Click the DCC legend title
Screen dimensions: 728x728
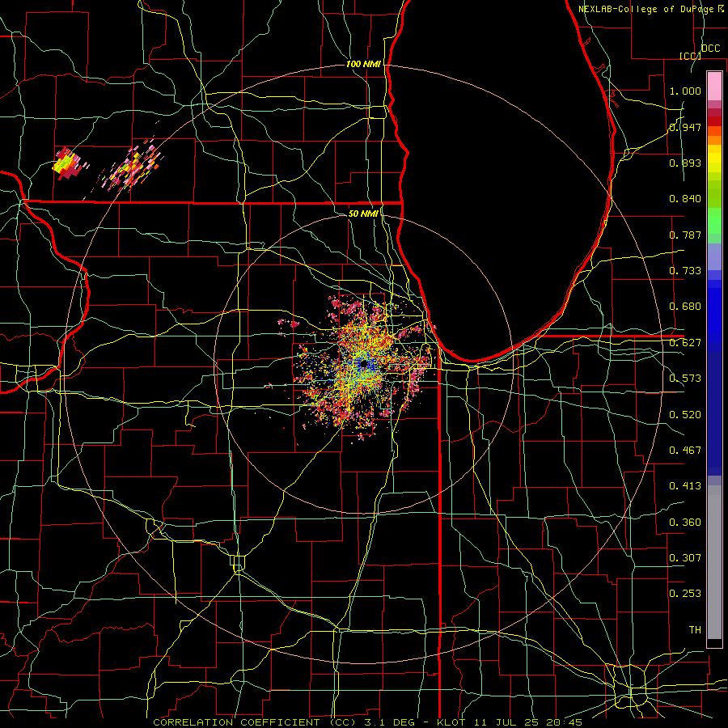pos(711,49)
